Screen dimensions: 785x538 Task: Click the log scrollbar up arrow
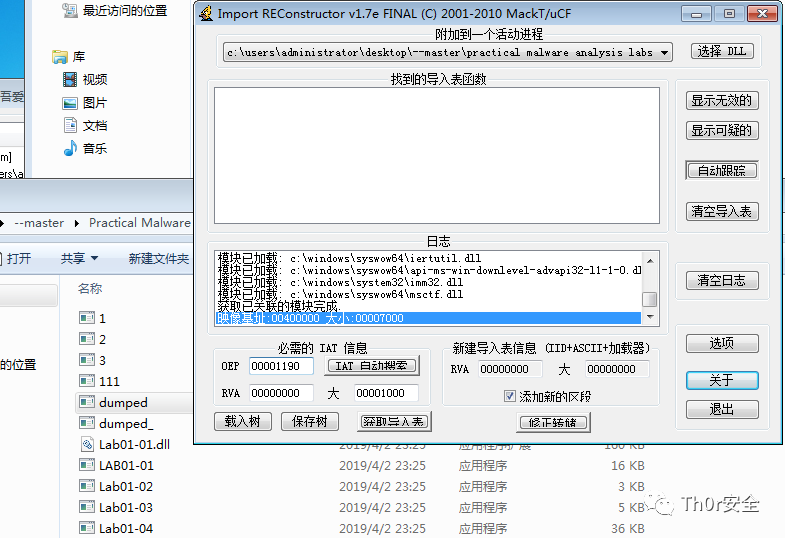point(650,261)
